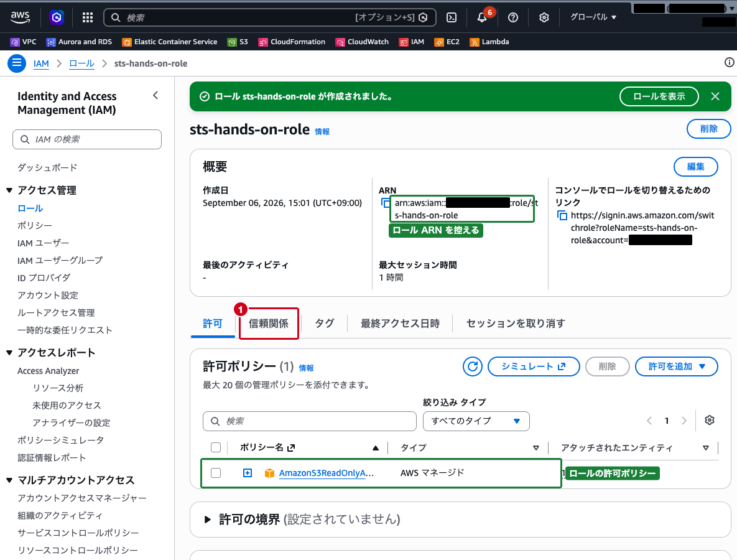The image size is (737, 560).
Task: Open the グローバル region dropdown
Action: (x=593, y=17)
